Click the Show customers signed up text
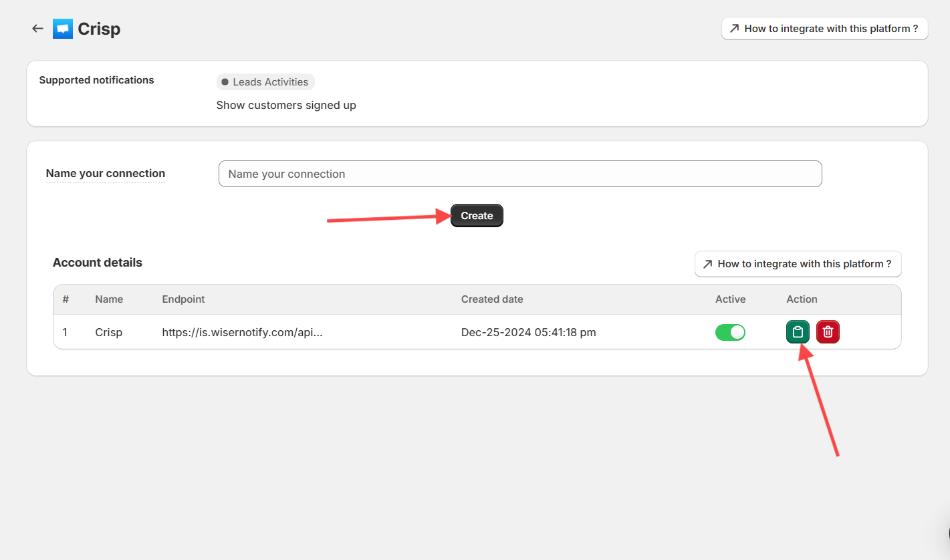Image resolution: width=950 pixels, height=560 pixels. pyautogui.click(x=286, y=105)
